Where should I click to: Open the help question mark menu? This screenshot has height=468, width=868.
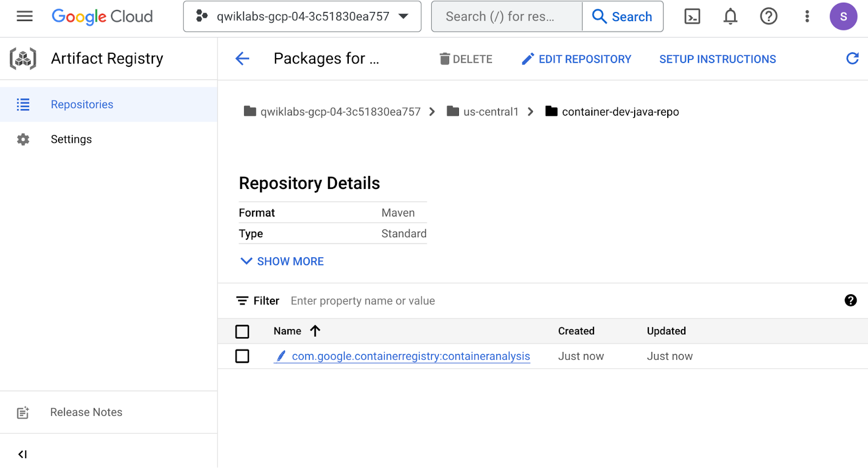[x=768, y=16]
